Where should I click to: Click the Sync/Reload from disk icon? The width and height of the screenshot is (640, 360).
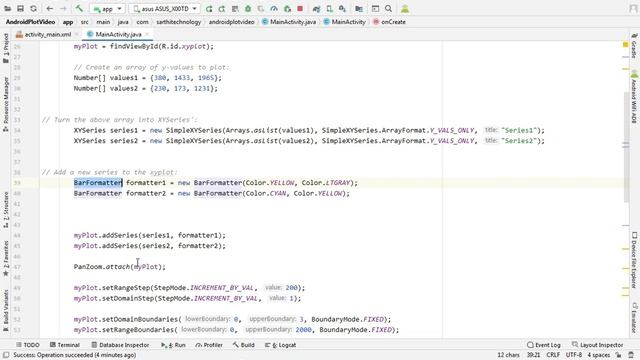coord(33,9)
